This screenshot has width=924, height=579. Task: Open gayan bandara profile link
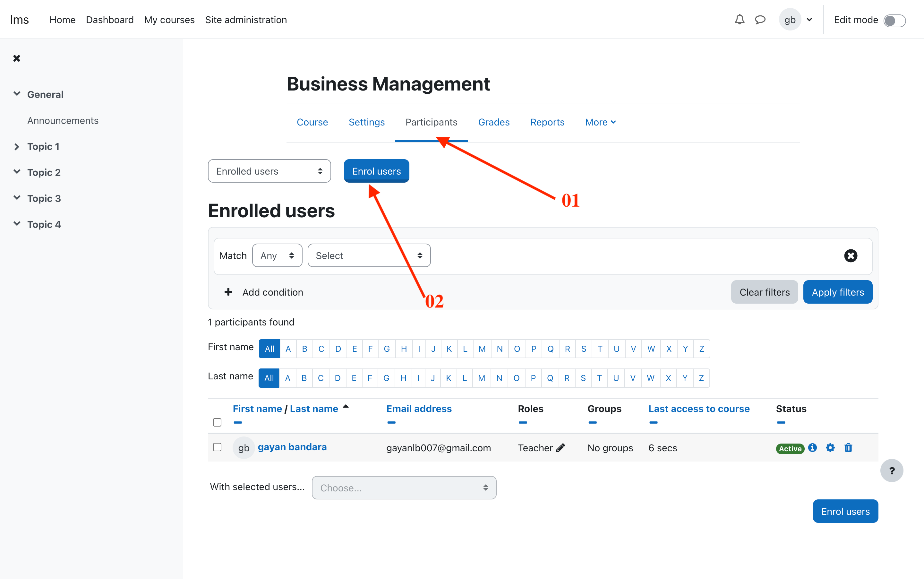292,447
